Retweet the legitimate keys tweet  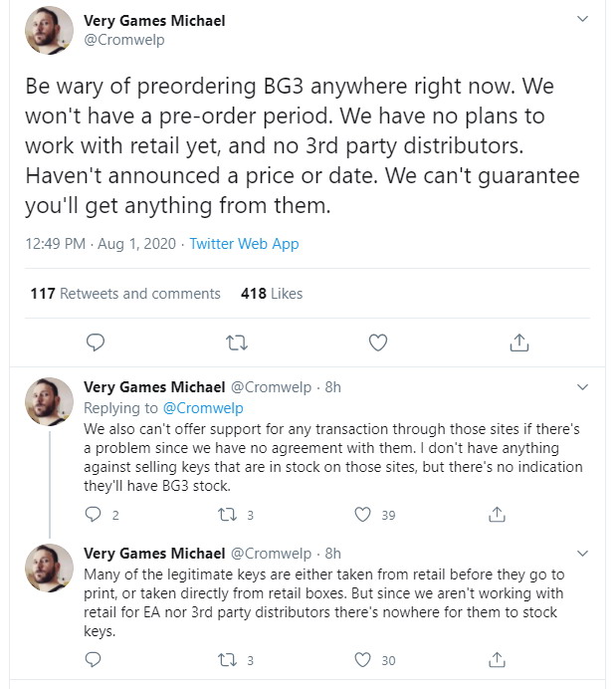pyautogui.click(x=228, y=660)
